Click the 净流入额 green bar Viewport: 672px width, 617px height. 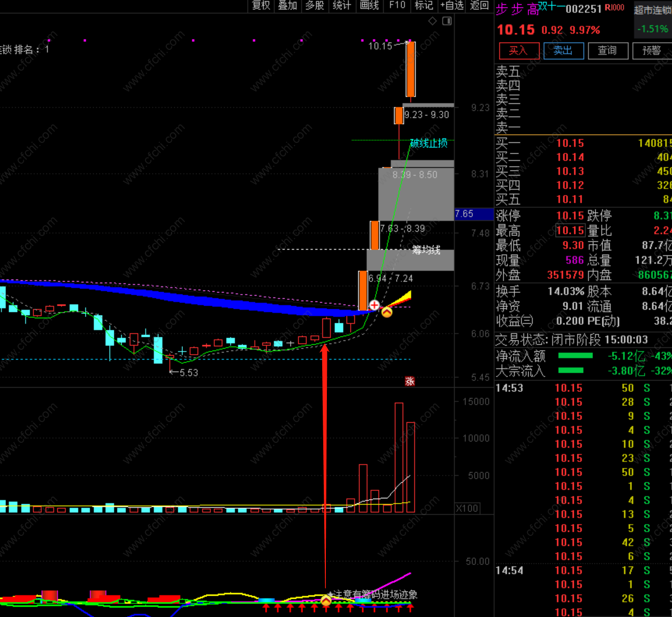[x=575, y=356]
